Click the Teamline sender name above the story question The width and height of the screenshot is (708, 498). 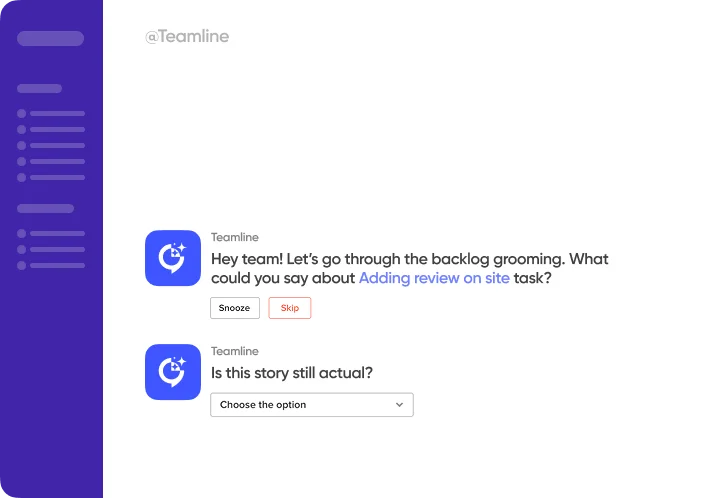[x=235, y=352]
